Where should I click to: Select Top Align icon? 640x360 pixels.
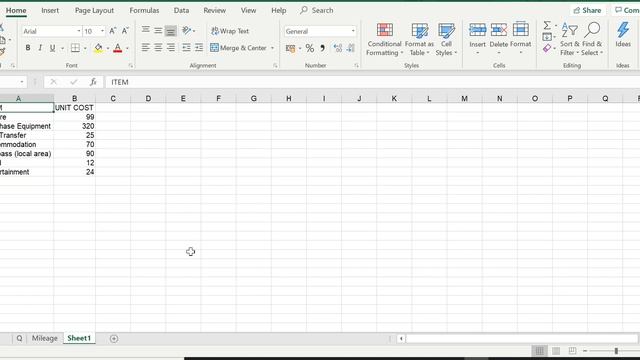(x=145, y=30)
